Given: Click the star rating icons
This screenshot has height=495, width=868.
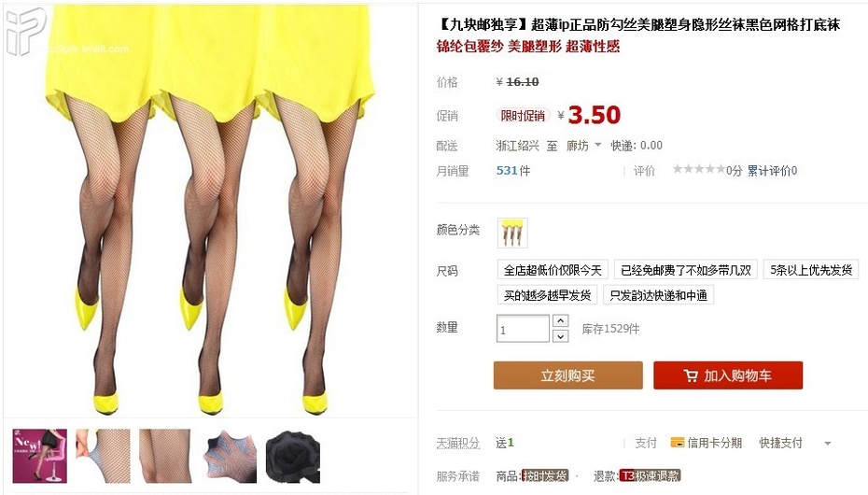Looking at the screenshot, I should click(699, 169).
